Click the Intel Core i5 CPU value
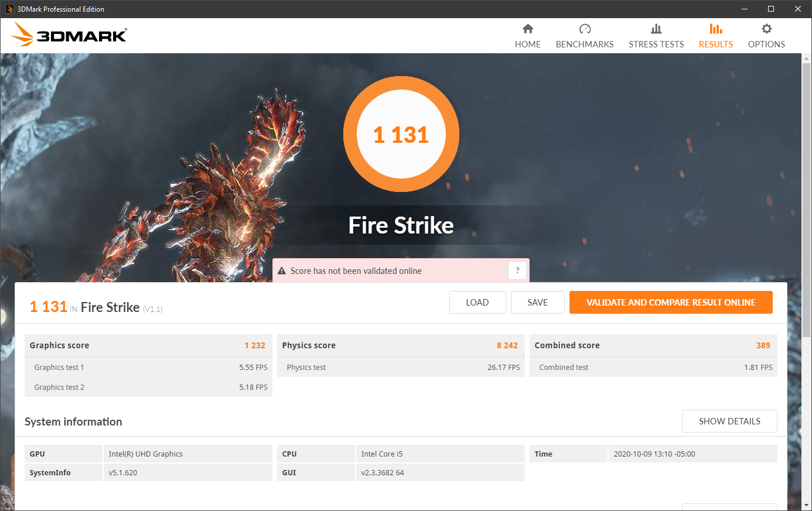The height and width of the screenshot is (511, 812). (382, 454)
